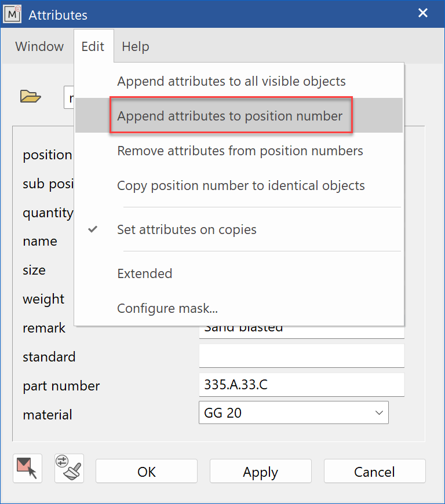Click the OK button
The height and width of the screenshot is (504, 445).
146,471
